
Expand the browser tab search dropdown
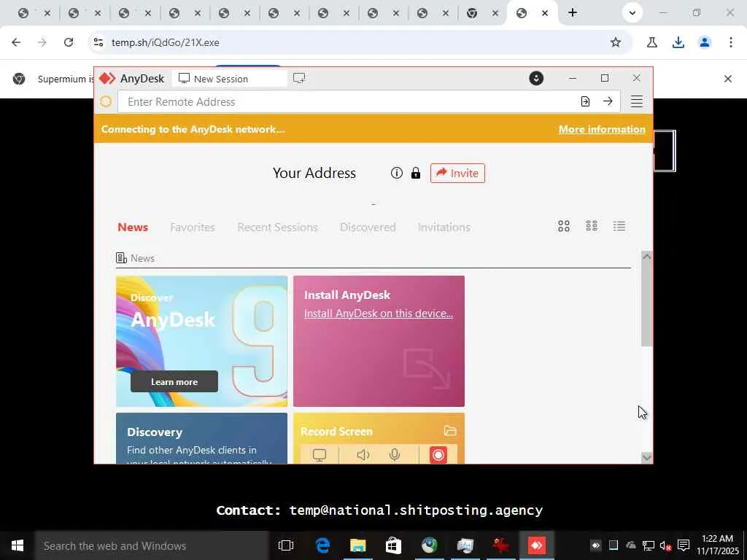(632, 13)
